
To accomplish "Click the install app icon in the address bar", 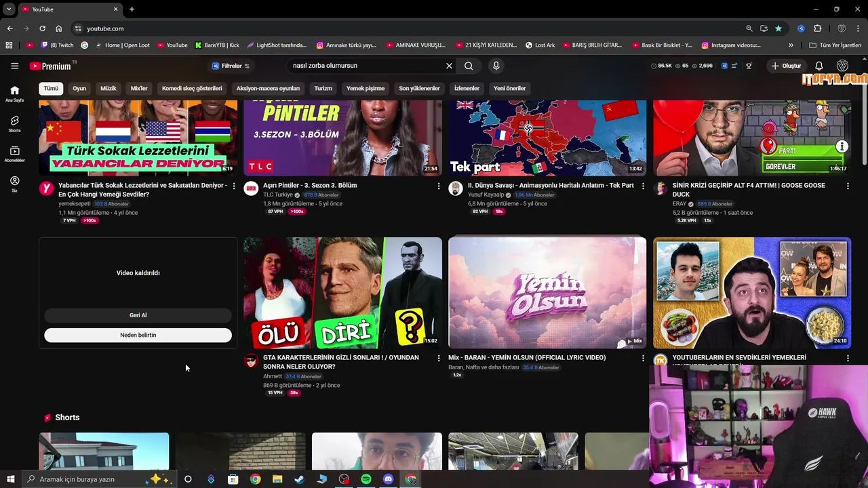I will click(x=764, y=28).
